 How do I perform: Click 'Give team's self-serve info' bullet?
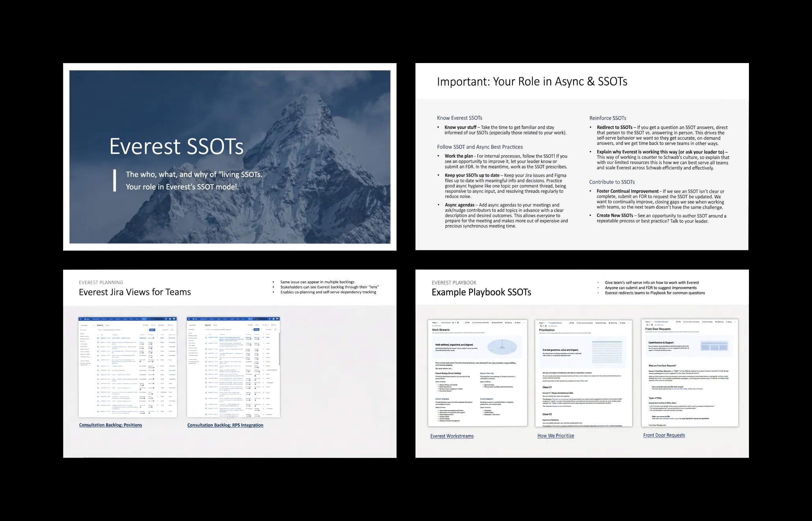tap(652, 283)
